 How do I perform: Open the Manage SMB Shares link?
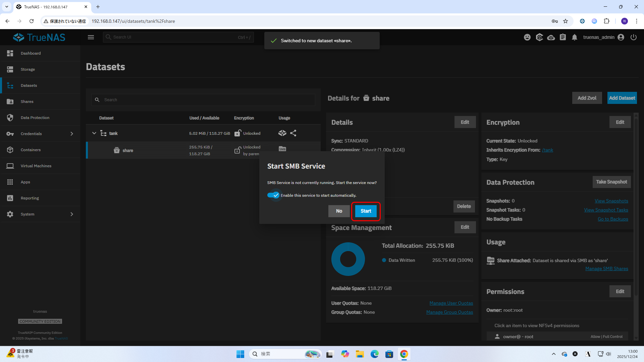click(606, 268)
